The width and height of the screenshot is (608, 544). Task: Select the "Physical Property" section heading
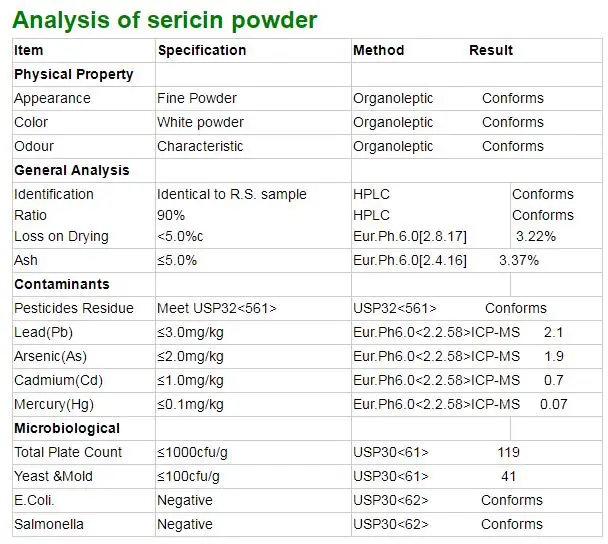click(73, 74)
